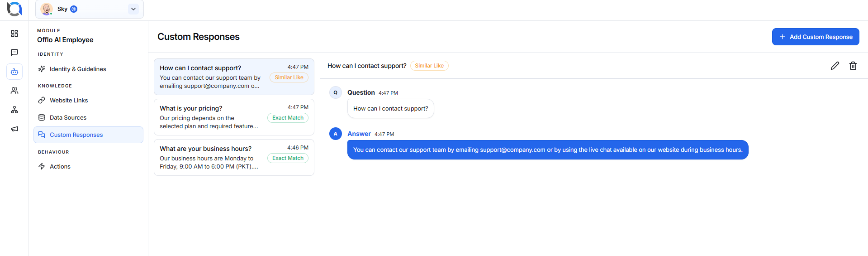Click 'Our pricing depends on the' preview text
The height and width of the screenshot is (256, 868).
pos(197,118)
